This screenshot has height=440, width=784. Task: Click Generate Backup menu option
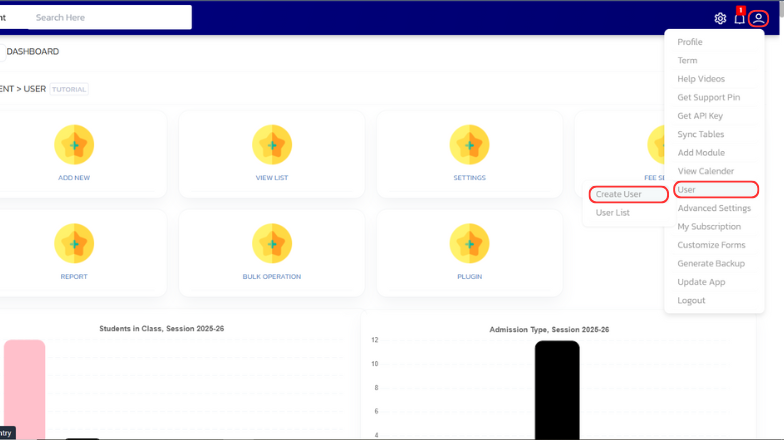[711, 264]
